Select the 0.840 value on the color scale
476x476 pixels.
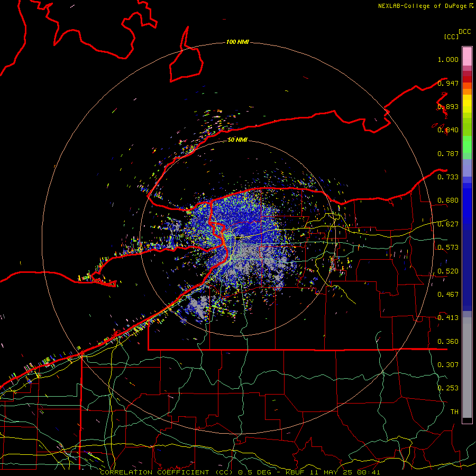[448, 130]
